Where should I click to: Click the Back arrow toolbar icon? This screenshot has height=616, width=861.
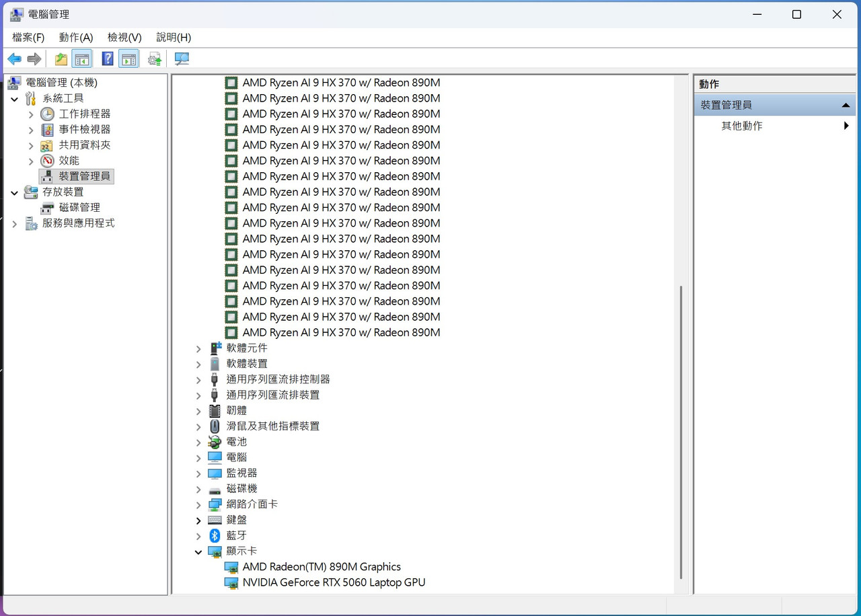pos(14,59)
